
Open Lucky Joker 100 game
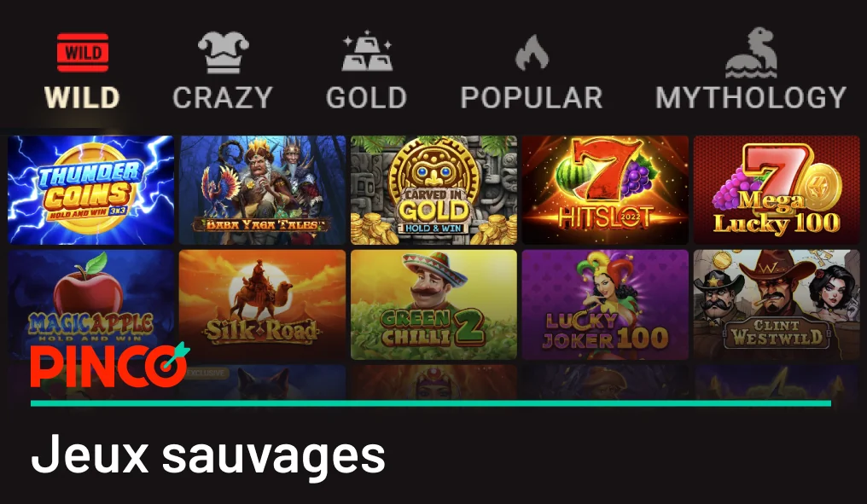[x=605, y=304]
